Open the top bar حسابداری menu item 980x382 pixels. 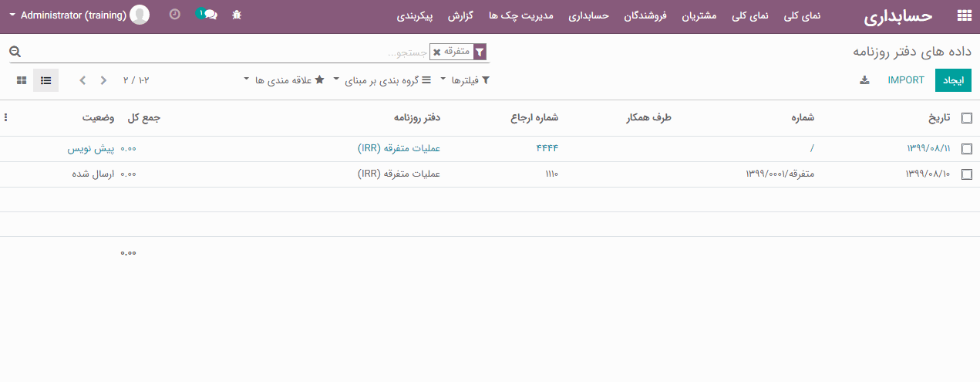click(589, 15)
